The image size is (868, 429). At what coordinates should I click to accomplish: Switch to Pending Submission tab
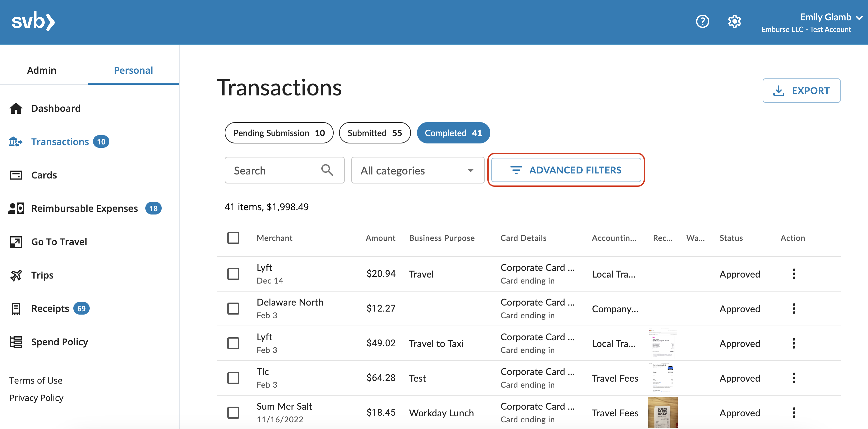278,132
